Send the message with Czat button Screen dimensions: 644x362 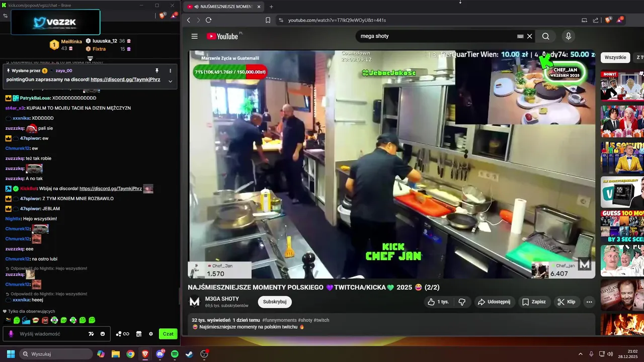tap(168, 334)
